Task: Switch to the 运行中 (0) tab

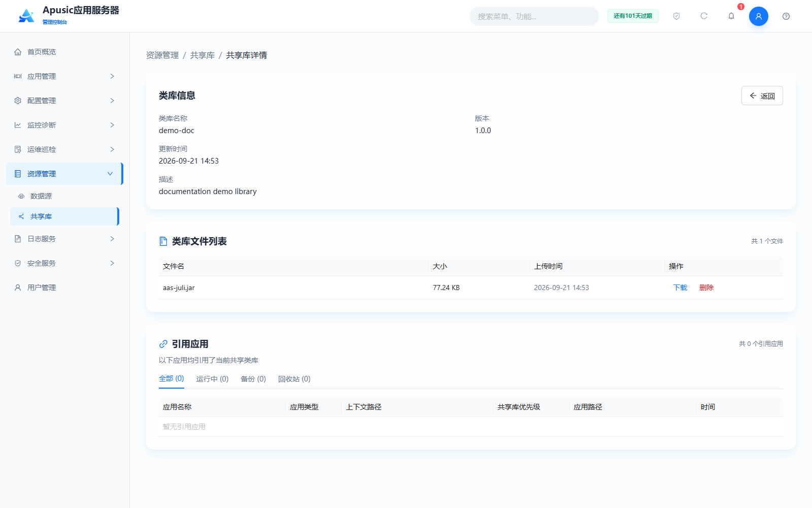Action: pos(212,379)
